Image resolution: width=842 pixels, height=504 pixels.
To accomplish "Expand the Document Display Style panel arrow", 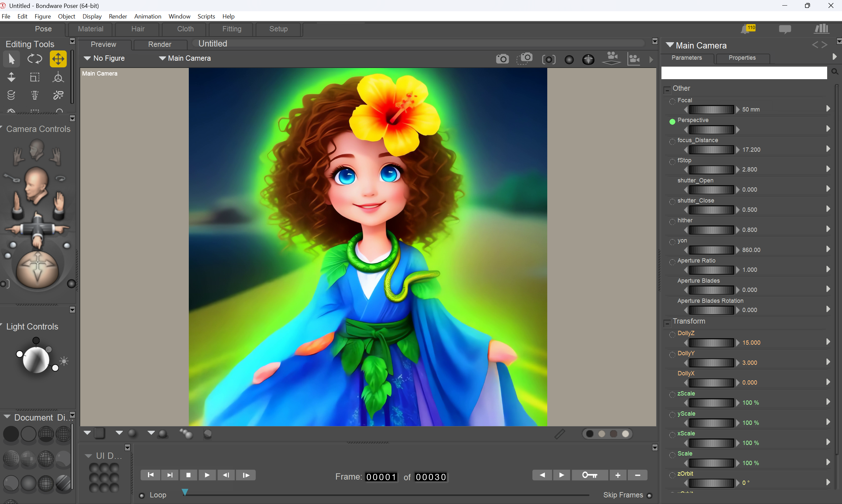I will 7,416.
